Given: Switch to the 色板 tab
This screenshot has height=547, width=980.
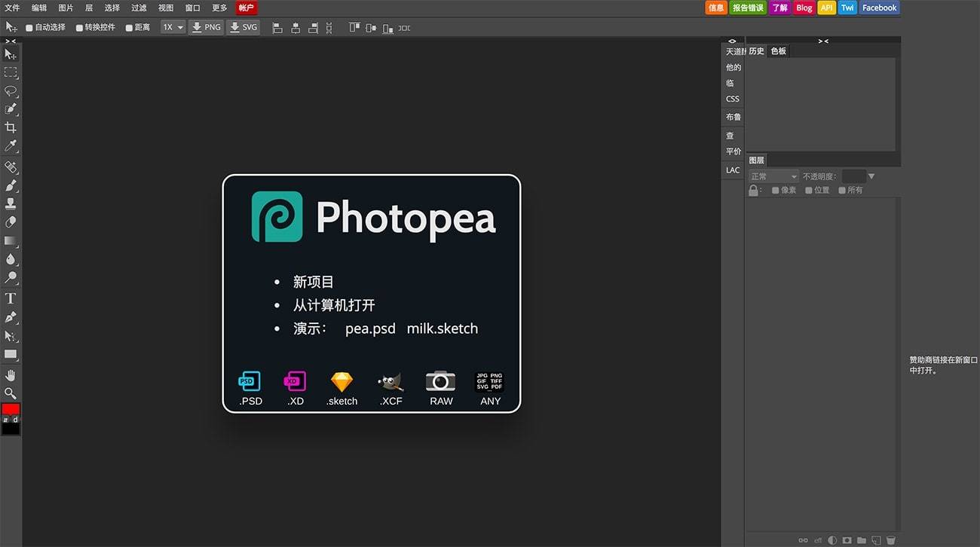Looking at the screenshot, I should coord(778,51).
